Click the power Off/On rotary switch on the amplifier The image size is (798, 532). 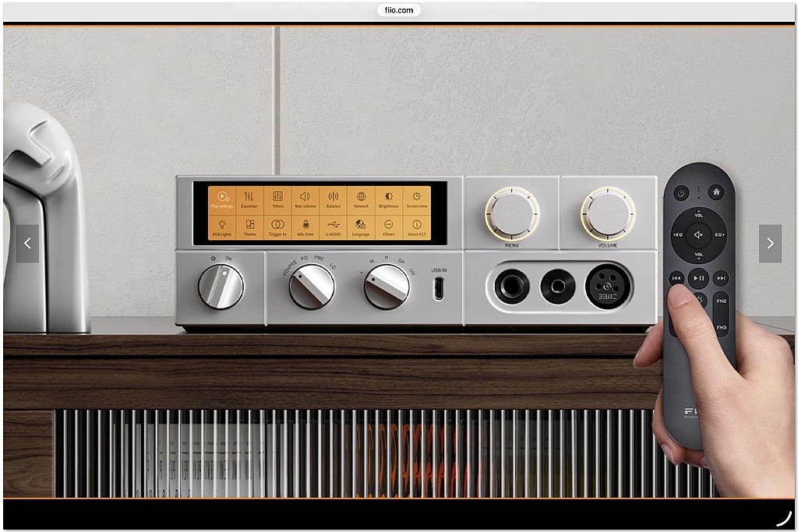pyautogui.click(x=221, y=287)
